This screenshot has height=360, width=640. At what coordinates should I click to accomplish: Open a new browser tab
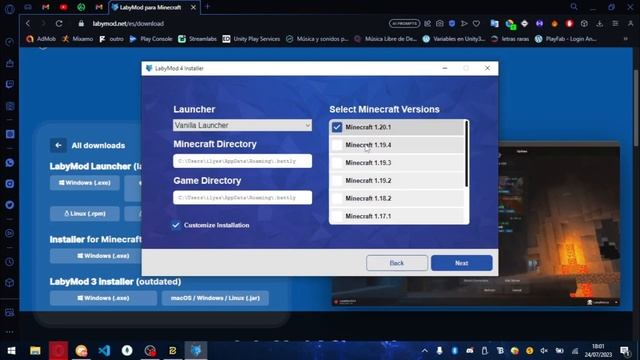207,7
